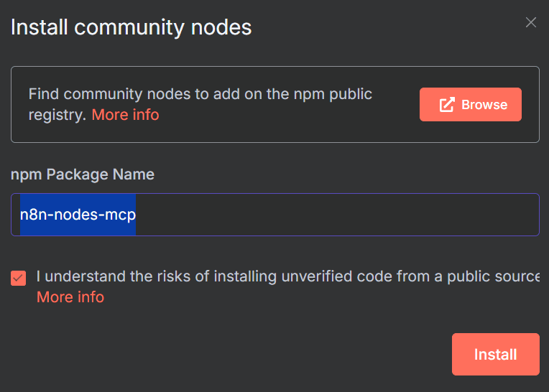Image resolution: width=549 pixels, height=392 pixels.
Task: Click the 'npm Package Name' label
Action: [x=83, y=174]
